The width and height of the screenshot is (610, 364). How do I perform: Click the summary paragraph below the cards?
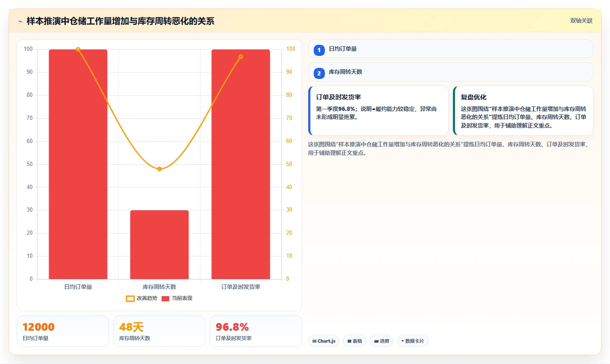click(x=448, y=149)
